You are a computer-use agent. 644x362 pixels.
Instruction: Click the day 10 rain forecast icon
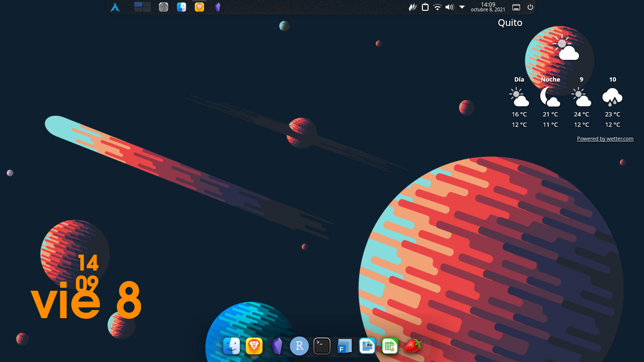coord(612,97)
